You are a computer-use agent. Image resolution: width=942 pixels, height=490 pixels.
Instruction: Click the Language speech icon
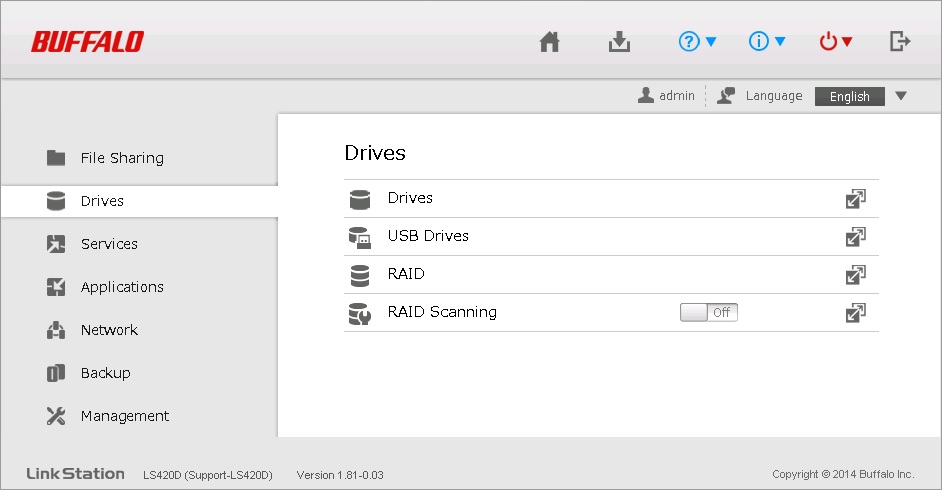(726, 95)
